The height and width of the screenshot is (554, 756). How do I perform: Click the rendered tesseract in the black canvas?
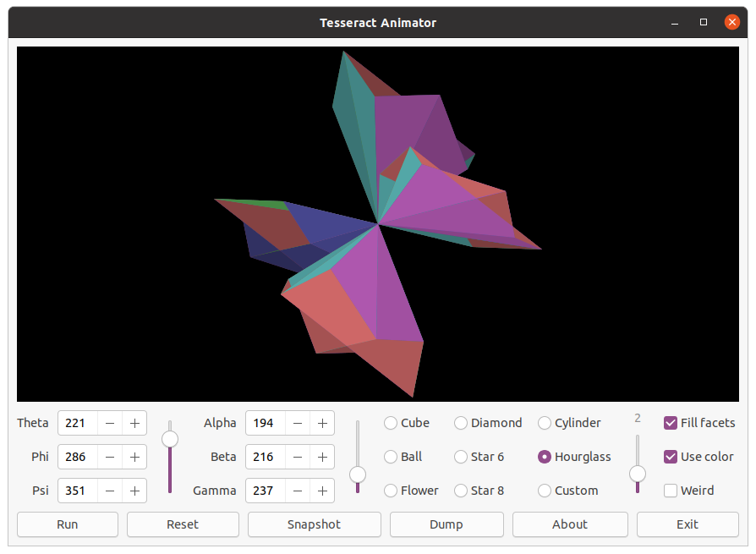378,225
